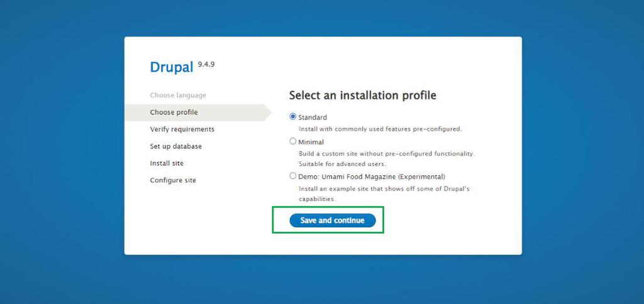Click Set up database in the sidebar

175,146
